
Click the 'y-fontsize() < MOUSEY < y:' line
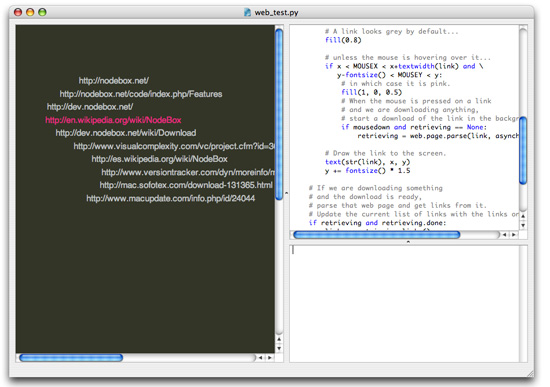point(389,75)
